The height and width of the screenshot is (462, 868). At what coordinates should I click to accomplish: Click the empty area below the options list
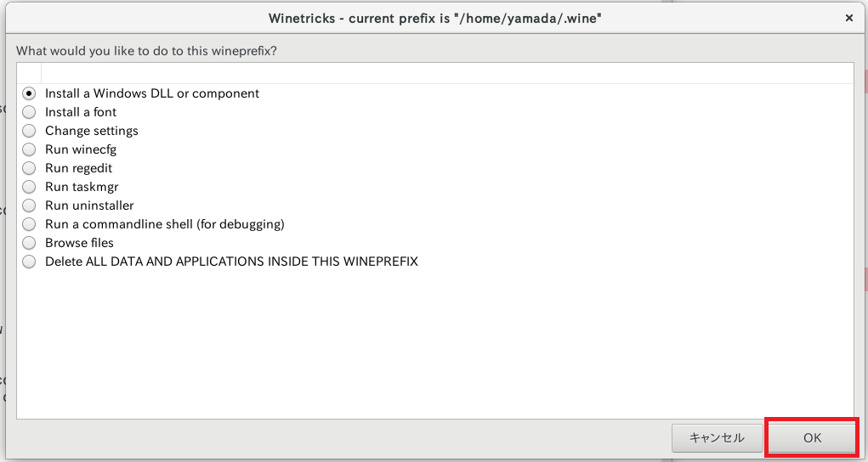click(435, 343)
